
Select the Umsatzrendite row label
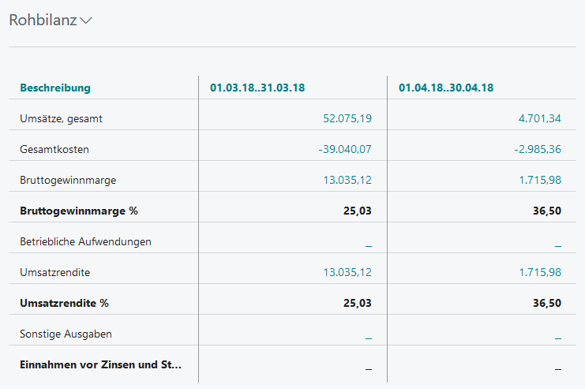pyautogui.click(x=54, y=273)
